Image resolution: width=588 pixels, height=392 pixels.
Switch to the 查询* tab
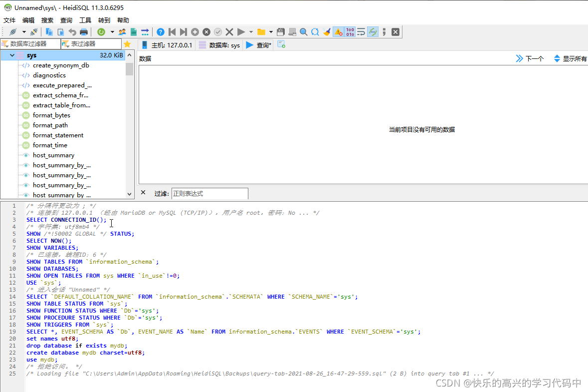tap(259, 45)
